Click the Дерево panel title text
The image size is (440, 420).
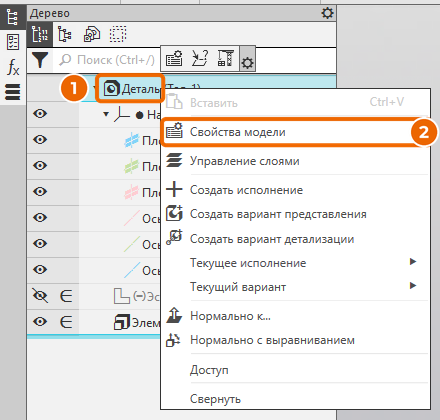coord(50,14)
